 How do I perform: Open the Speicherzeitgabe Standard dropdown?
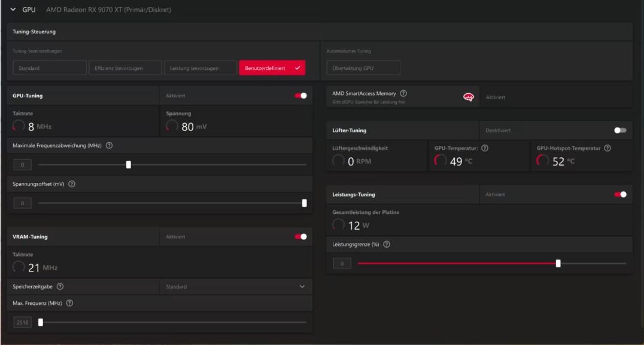[x=235, y=287]
